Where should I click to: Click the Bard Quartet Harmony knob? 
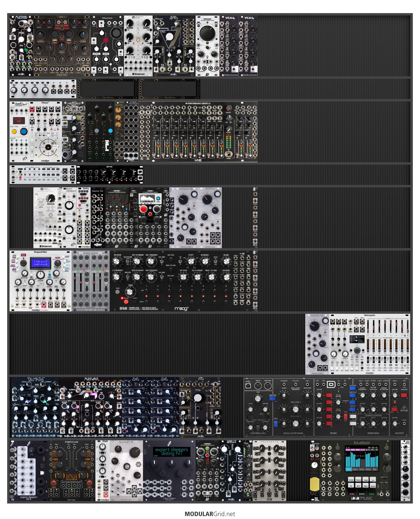51,198
